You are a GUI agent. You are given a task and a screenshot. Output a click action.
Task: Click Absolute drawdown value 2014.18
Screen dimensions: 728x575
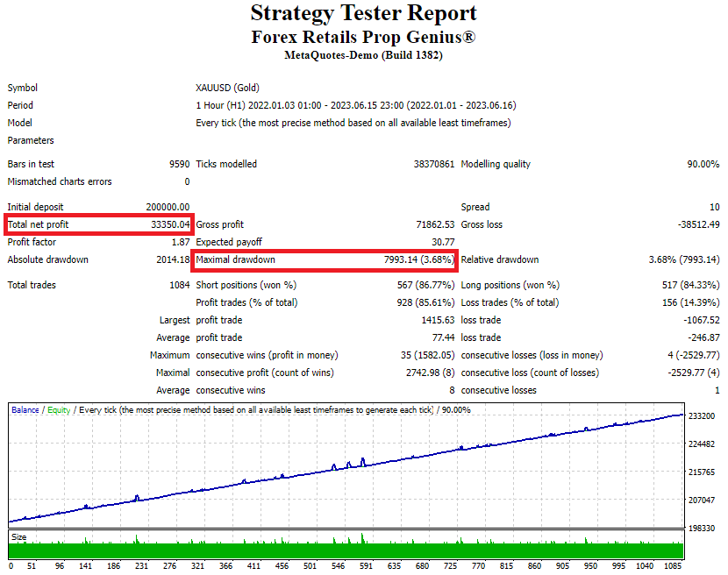click(x=173, y=259)
